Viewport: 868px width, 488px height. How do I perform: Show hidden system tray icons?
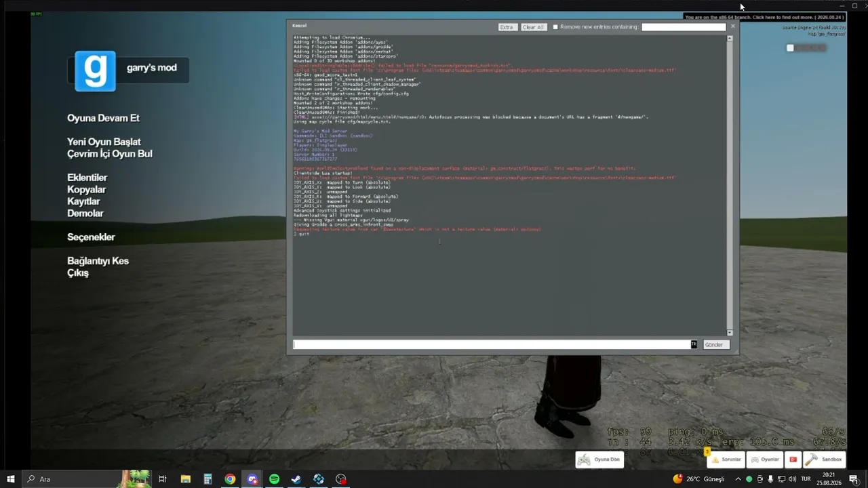click(738, 479)
